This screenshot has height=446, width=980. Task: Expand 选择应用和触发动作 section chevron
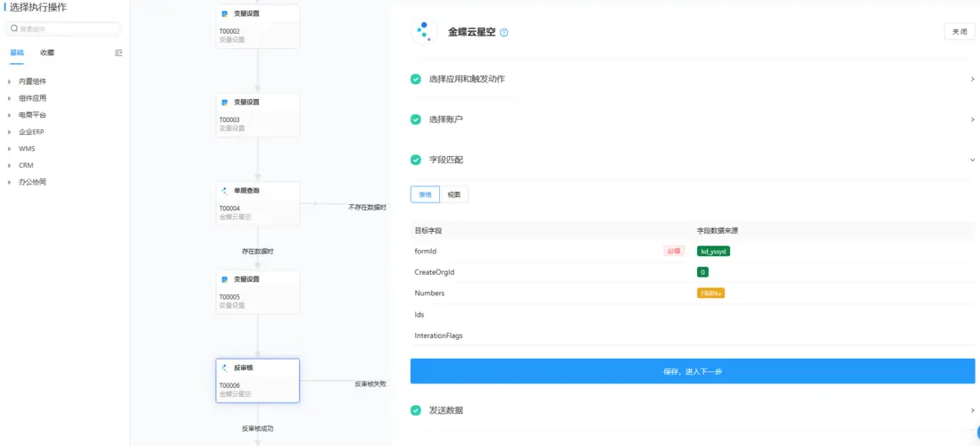point(973,79)
